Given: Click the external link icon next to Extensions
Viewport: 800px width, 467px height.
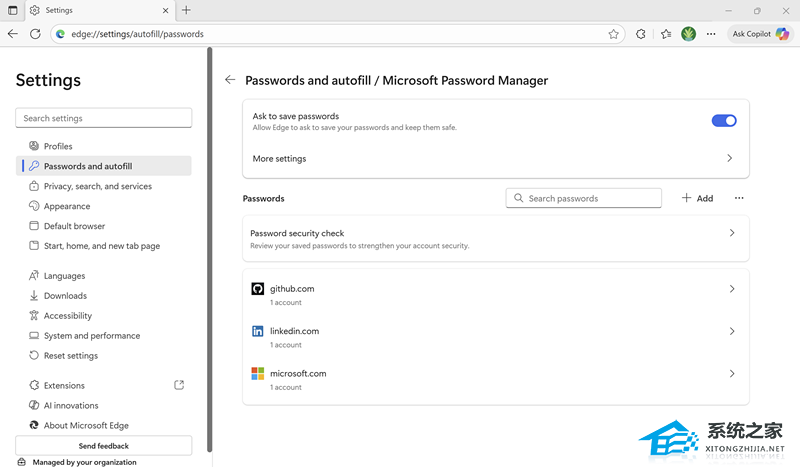Looking at the screenshot, I should 179,385.
